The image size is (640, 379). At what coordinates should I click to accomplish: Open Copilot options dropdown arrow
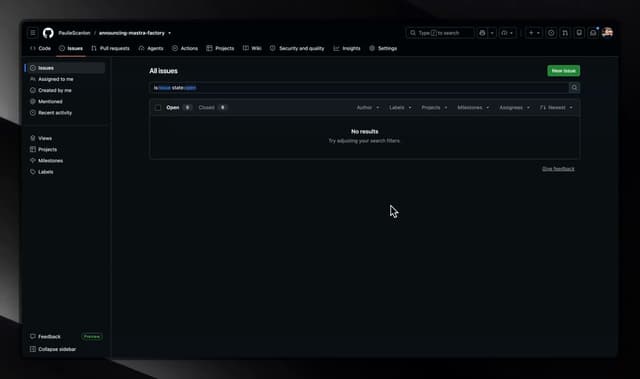coord(492,33)
